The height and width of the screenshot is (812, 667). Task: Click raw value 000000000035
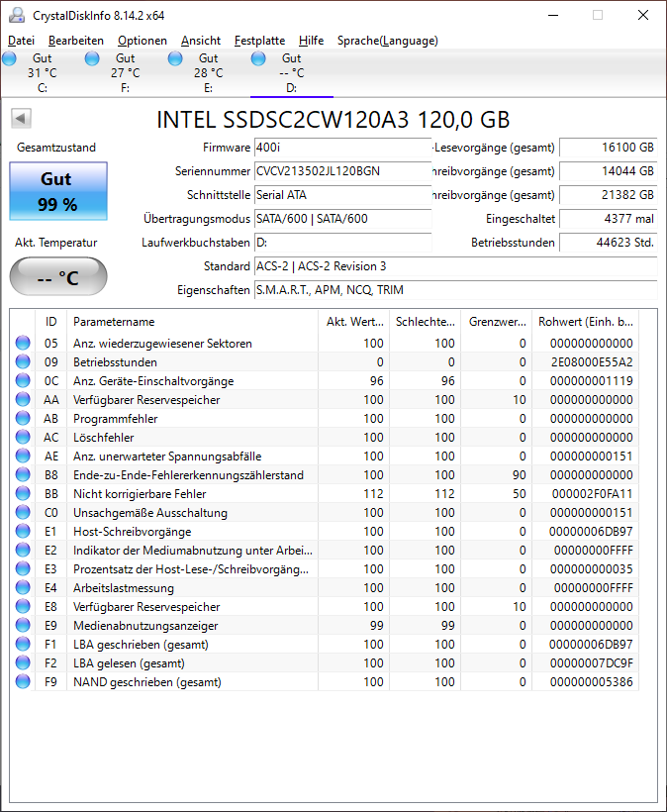tap(592, 569)
